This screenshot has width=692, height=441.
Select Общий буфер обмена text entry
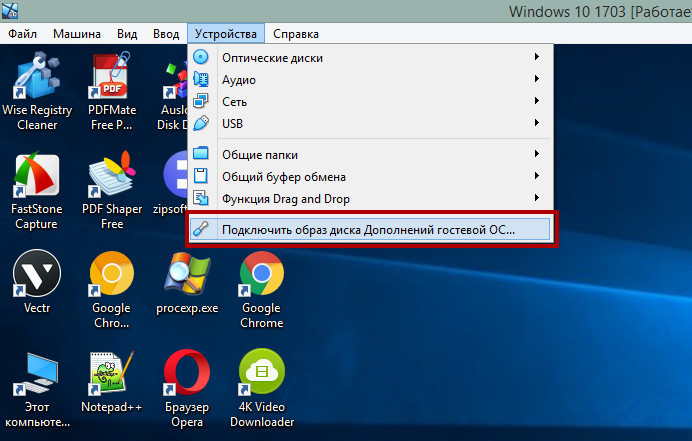pyautogui.click(x=284, y=177)
